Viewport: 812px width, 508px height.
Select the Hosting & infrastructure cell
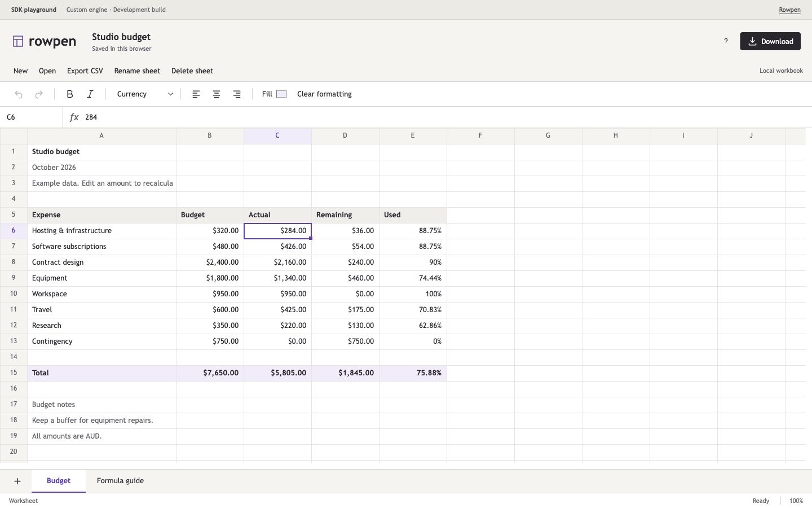(101, 231)
